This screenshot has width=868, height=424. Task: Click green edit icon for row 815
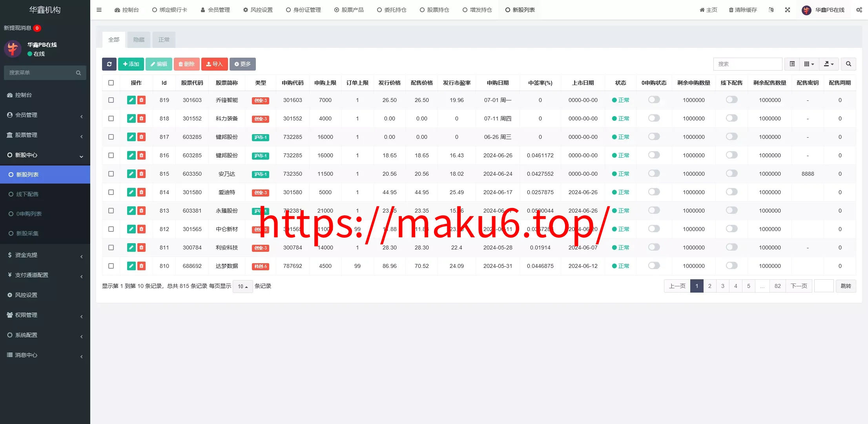pos(131,174)
